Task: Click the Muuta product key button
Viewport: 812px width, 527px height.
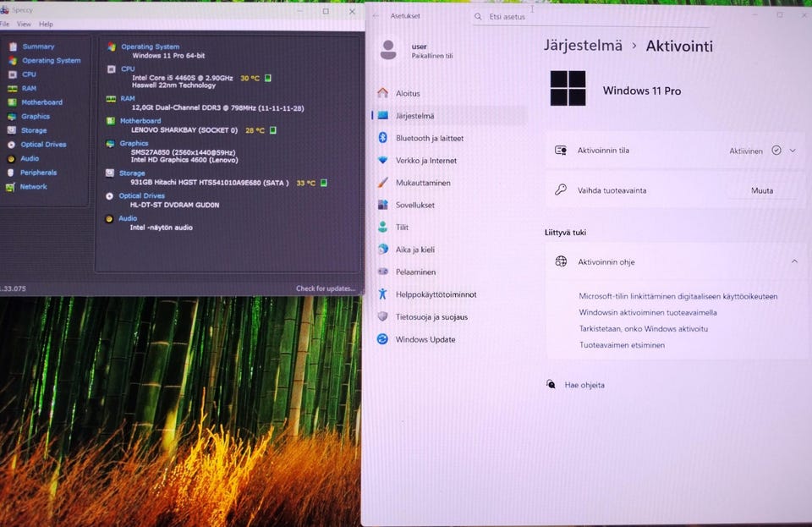Action: 762,190
